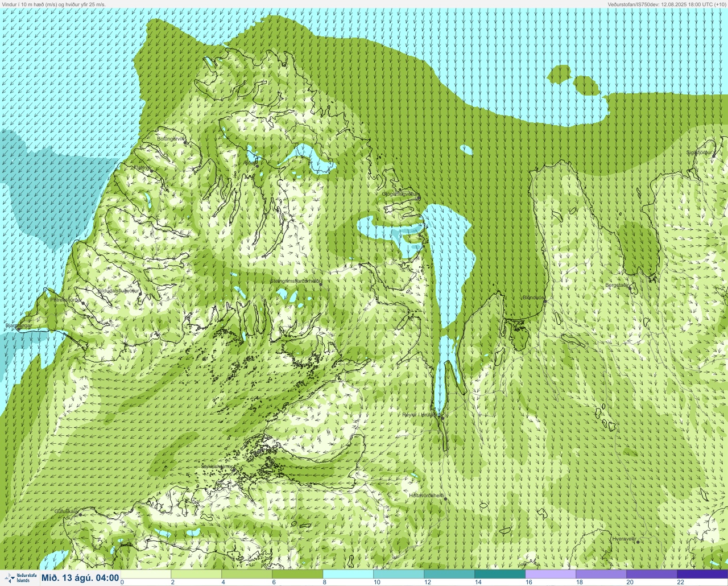Click the 20–22 m/s legend color

pos(652,573)
